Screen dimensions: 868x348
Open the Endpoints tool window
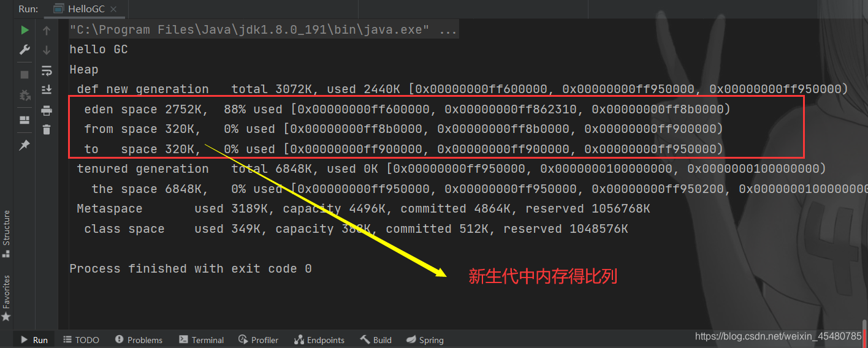pos(319,339)
